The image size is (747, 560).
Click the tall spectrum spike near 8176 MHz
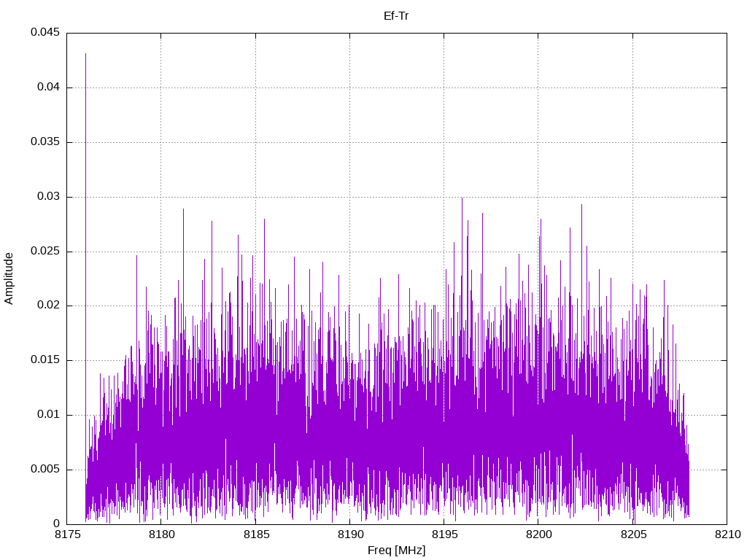86,286
